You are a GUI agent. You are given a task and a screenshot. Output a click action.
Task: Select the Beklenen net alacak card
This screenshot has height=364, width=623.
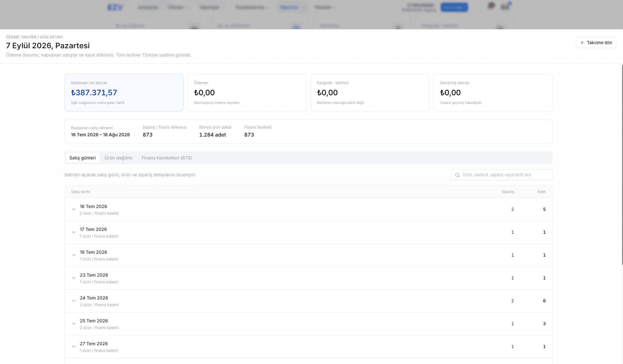coord(124,93)
